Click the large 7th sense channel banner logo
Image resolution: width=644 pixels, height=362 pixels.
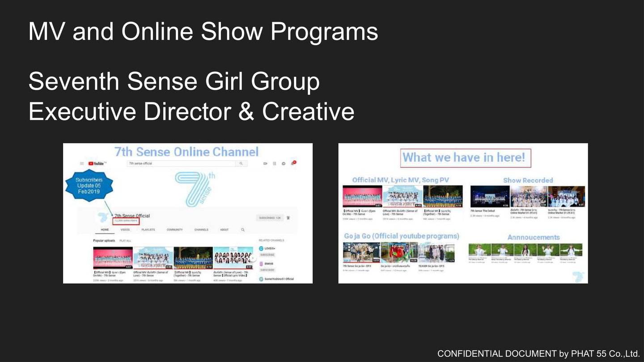click(195, 189)
